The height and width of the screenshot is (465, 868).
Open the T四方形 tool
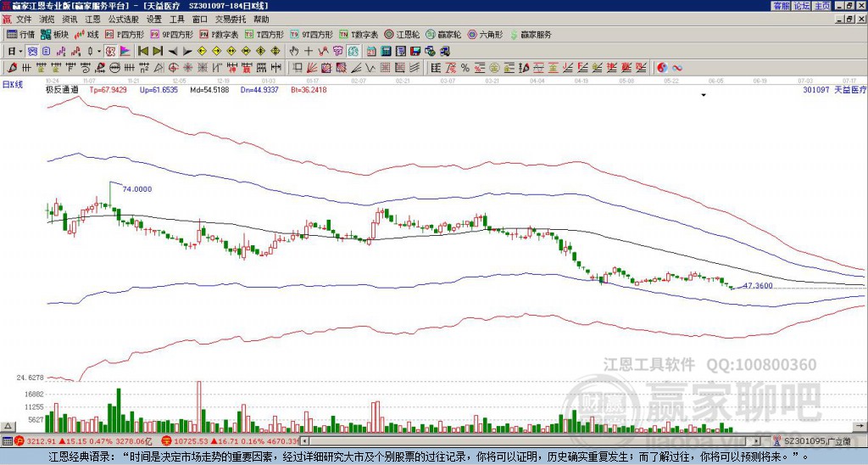(264, 34)
